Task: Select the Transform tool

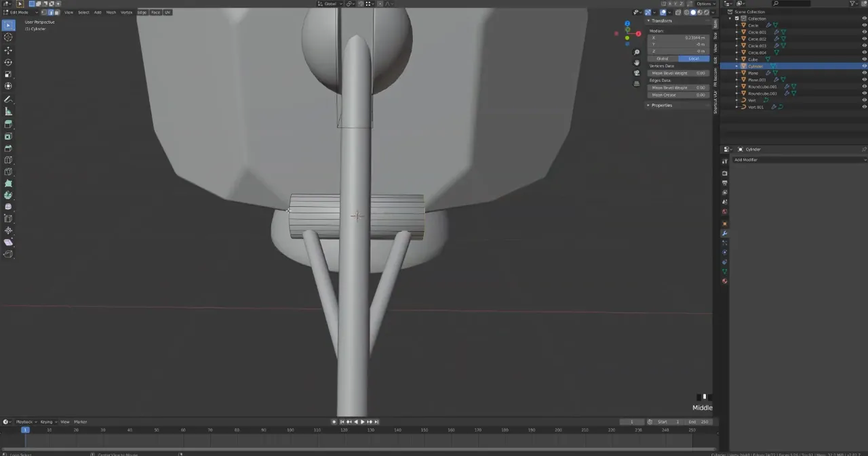Action: 8,86
